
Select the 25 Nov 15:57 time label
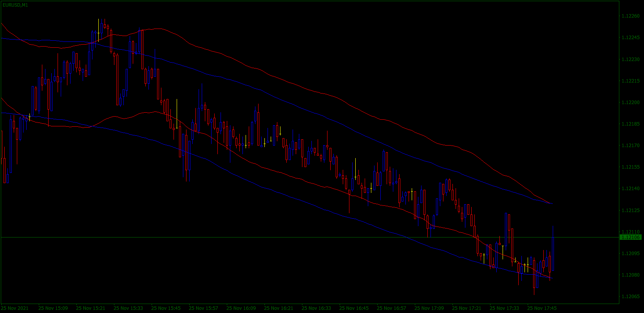[203, 308]
